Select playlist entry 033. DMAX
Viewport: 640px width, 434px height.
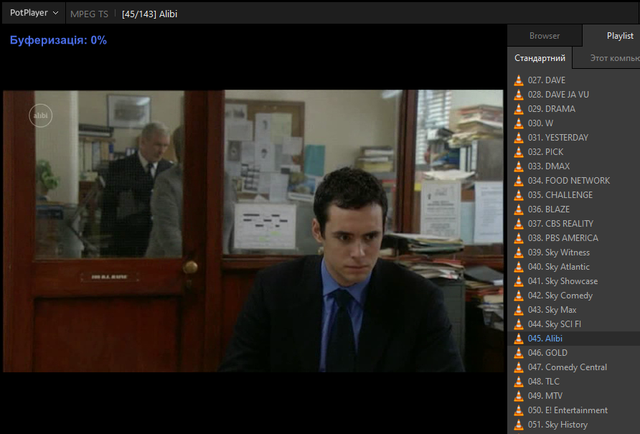click(x=574, y=166)
